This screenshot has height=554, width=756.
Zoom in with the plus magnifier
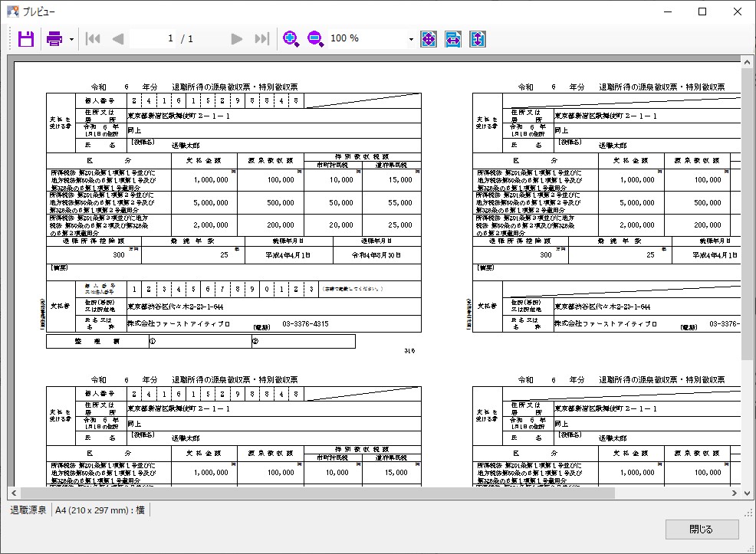[291, 38]
